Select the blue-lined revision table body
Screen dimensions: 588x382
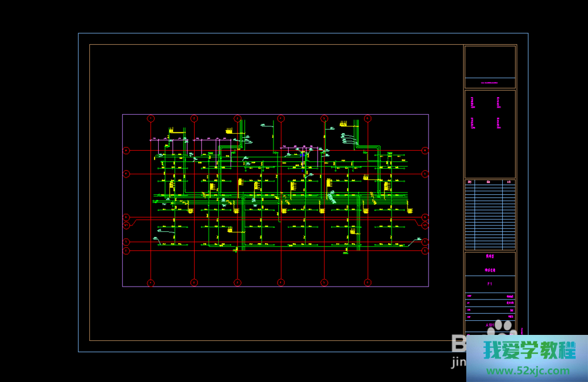click(490, 218)
